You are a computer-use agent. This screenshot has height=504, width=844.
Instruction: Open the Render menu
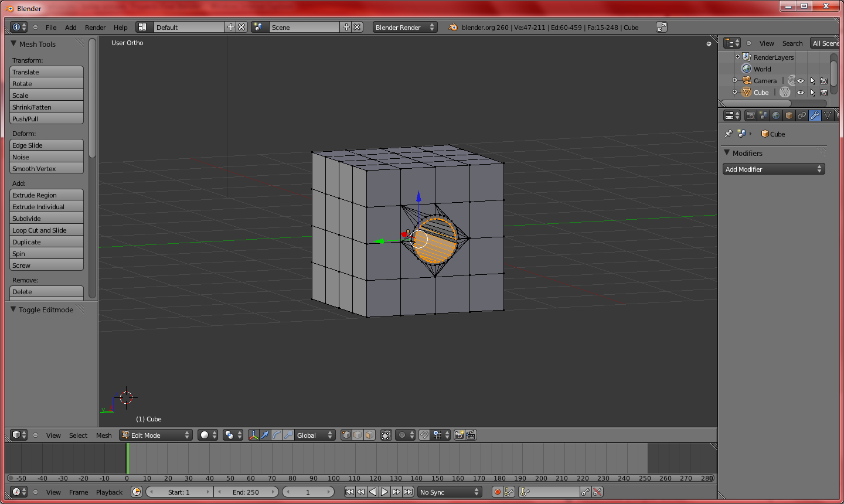[x=95, y=27]
